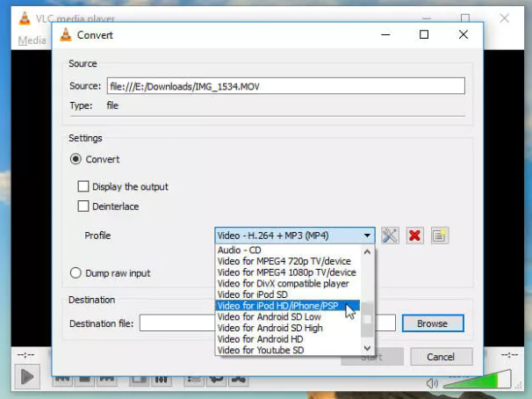The width and height of the screenshot is (532, 399).
Task: Open the Profile combo box
Action: 294,236
